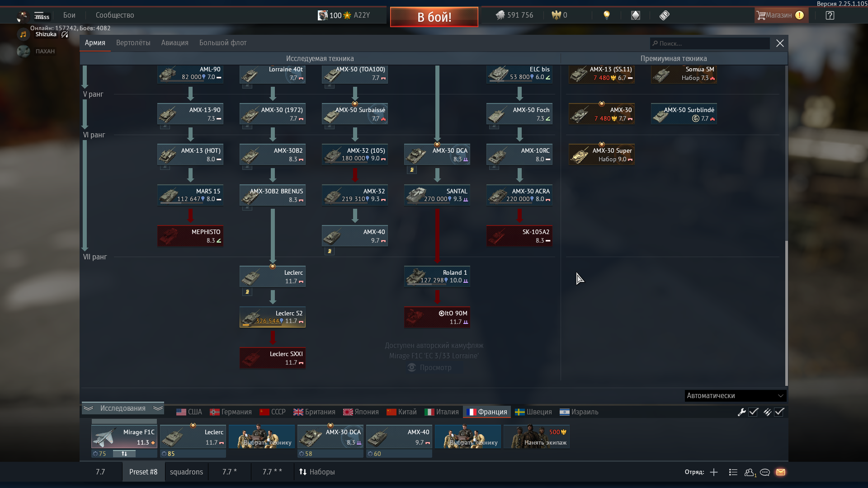Open the mail envelope icon
Screen dimensions: 868x488
click(781, 472)
